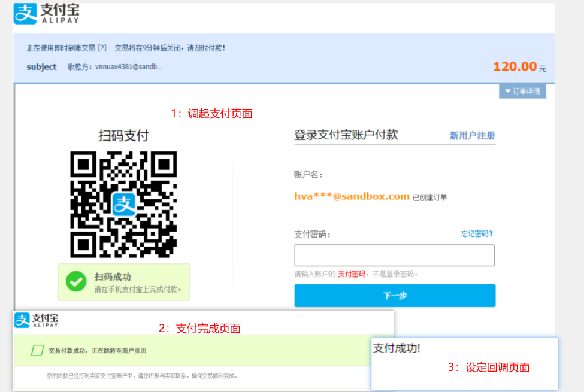The width and height of the screenshot is (584, 392).
Task: Click inside the 支付密码 password field
Action: coord(394,255)
